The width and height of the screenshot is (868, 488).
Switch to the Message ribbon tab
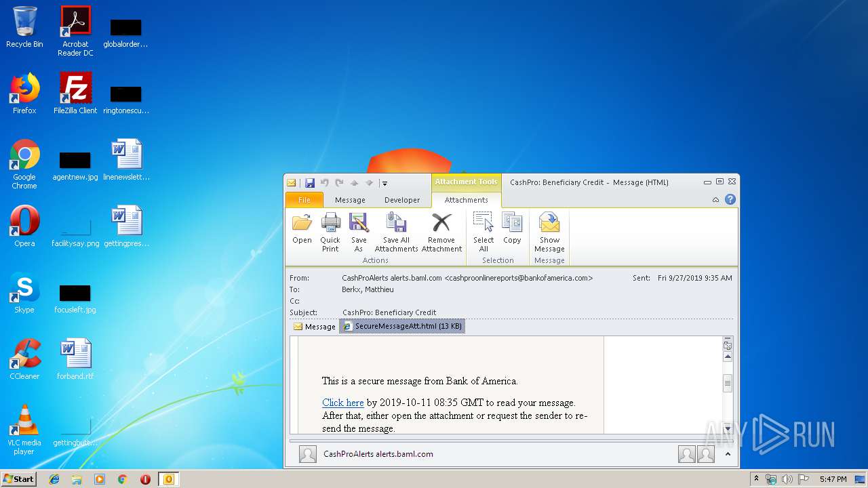(350, 200)
